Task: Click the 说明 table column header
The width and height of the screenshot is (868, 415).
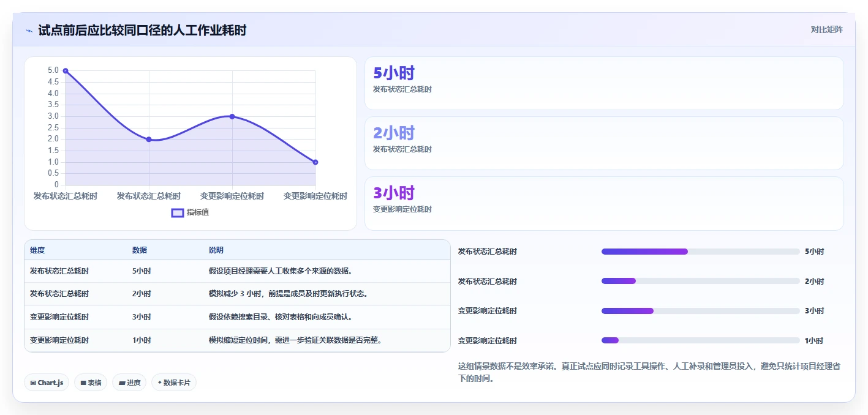Action: point(216,250)
